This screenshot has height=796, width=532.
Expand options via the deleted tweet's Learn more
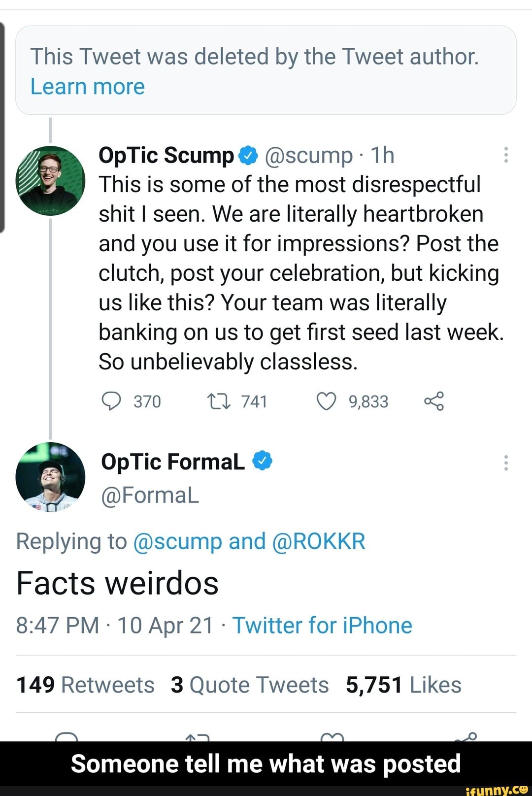(x=87, y=86)
